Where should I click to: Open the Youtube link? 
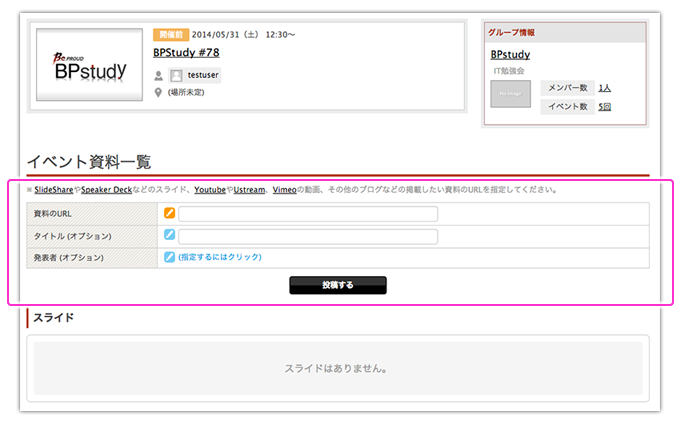(x=210, y=190)
